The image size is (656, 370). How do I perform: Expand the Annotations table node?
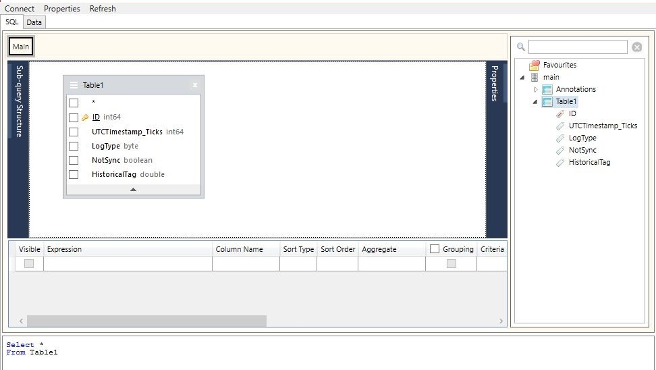point(536,90)
